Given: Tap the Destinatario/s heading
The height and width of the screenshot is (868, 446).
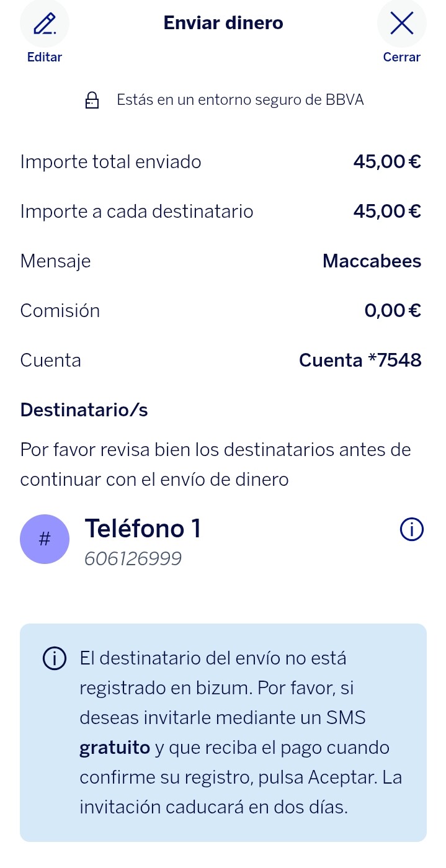Looking at the screenshot, I should click(x=84, y=409).
